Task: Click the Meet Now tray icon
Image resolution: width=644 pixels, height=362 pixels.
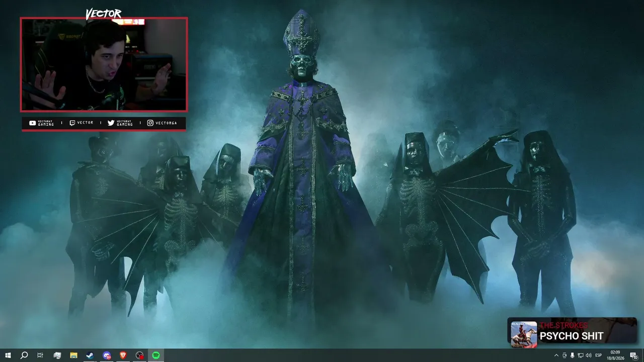Action: (564, 355)
